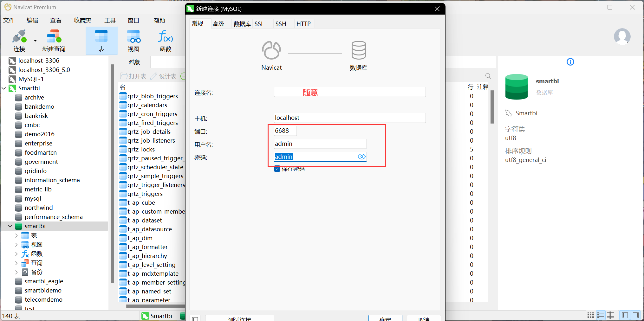Select the qrtz_locks table
This screenshot has width=644, height=321.
click(141, 149)
